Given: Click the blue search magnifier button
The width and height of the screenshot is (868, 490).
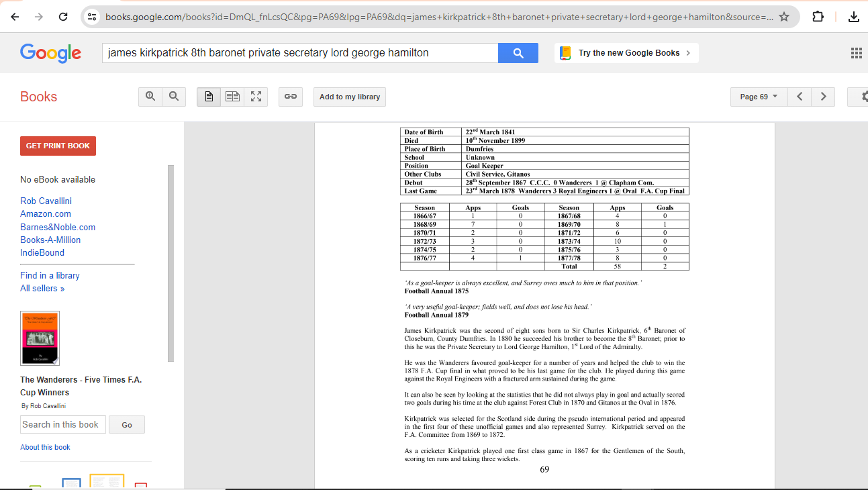Looking at the screenshot, I should [x=518, y=53].
